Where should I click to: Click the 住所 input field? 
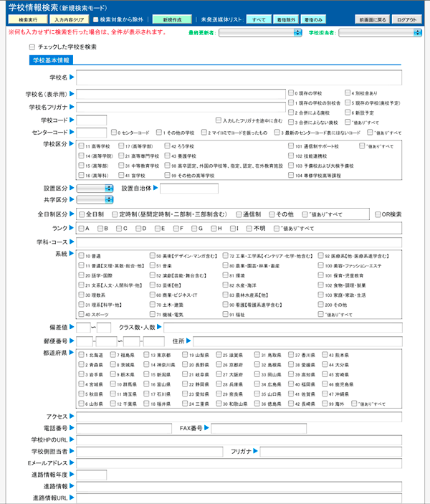click(297, 341)
